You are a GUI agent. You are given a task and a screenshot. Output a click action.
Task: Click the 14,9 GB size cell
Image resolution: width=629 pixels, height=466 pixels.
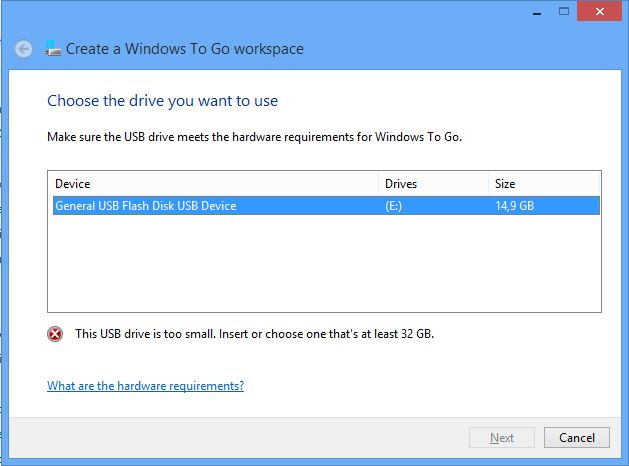[x=515, y=206]
